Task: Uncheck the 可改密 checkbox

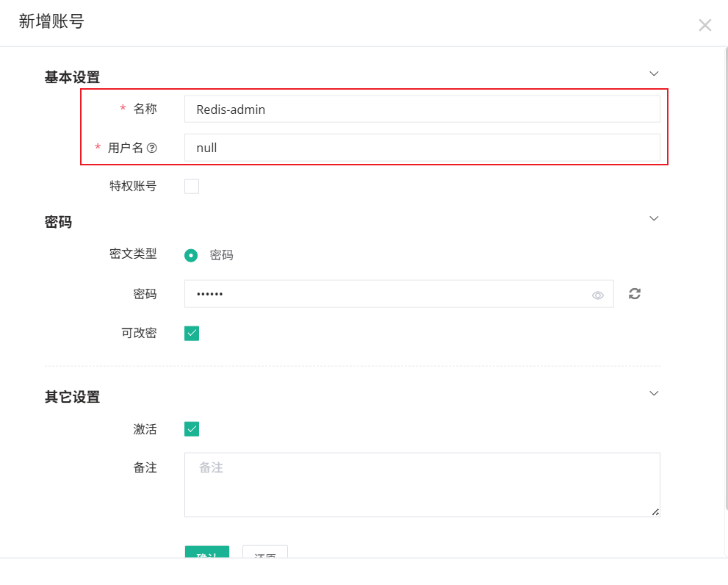Action: click(x=192, y=333)
